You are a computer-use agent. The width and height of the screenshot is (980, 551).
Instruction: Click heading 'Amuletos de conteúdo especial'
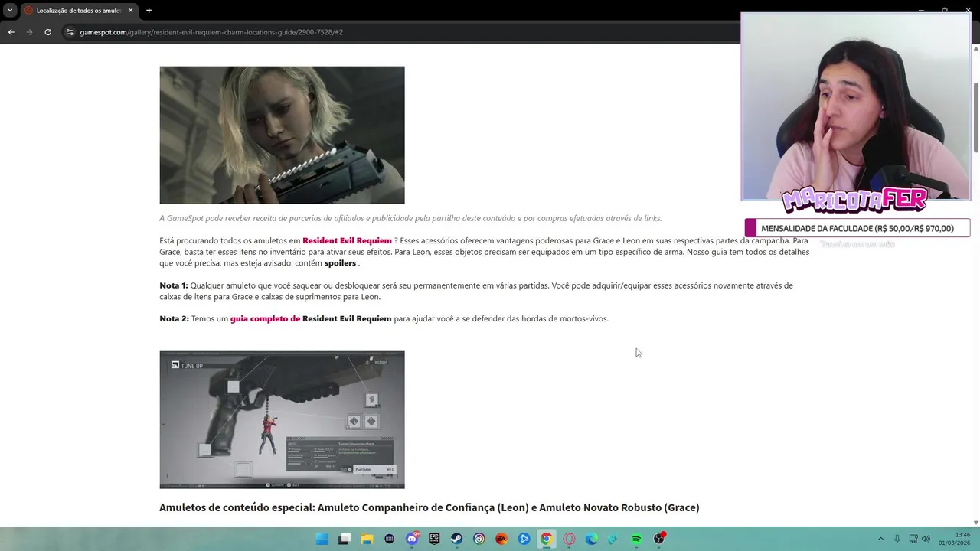point(429,507)
